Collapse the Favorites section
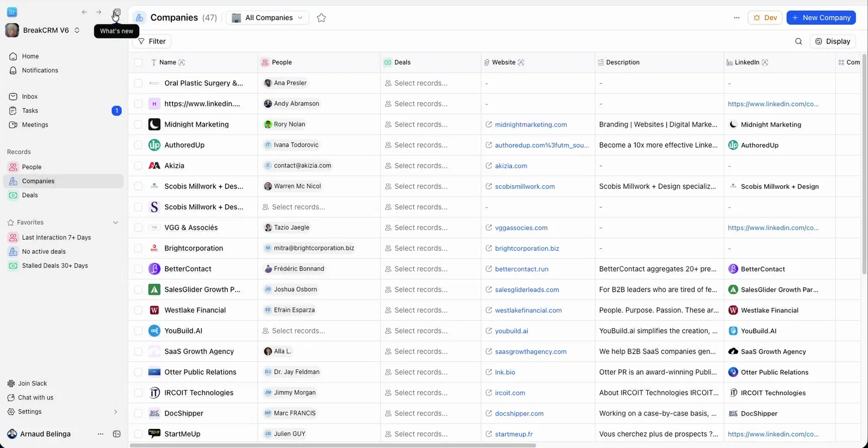This screenshot has width=868, height=448. (116, 223)
